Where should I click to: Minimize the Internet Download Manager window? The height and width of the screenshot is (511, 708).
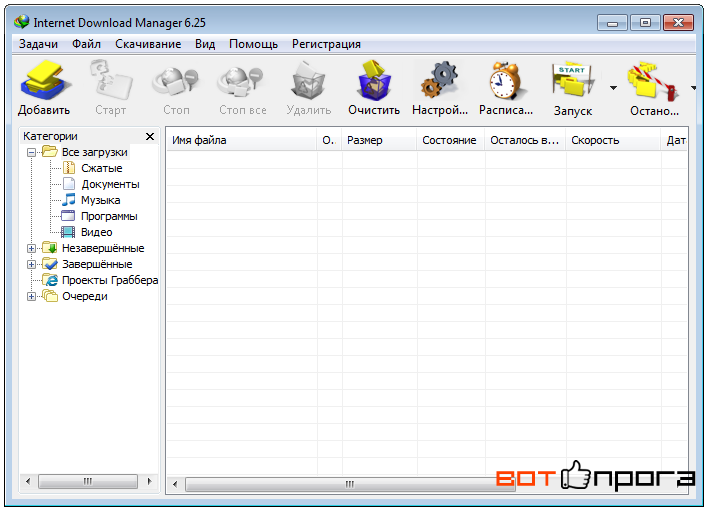tap(612, 23)
